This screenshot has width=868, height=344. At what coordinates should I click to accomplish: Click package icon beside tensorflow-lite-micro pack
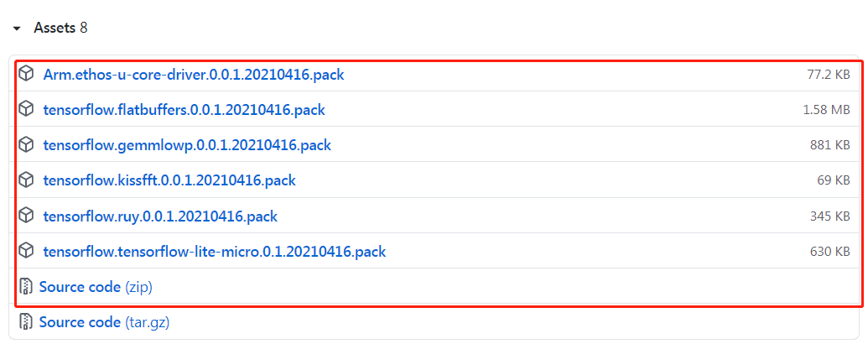[26, 251]
